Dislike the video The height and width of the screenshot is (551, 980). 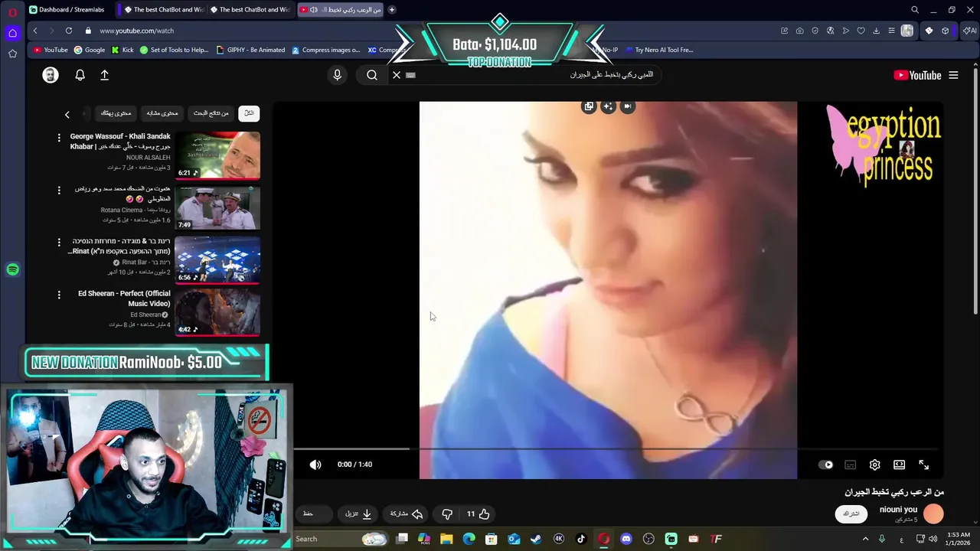447,514
